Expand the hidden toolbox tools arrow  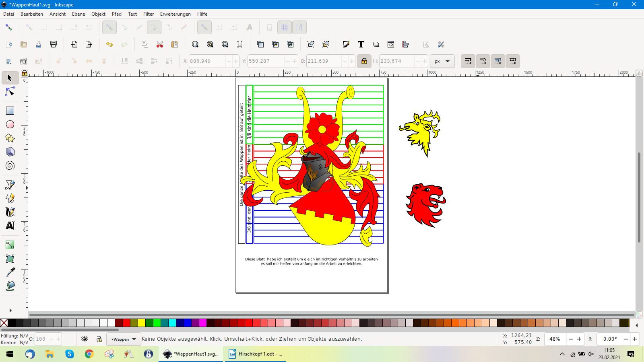pos(10,311)
